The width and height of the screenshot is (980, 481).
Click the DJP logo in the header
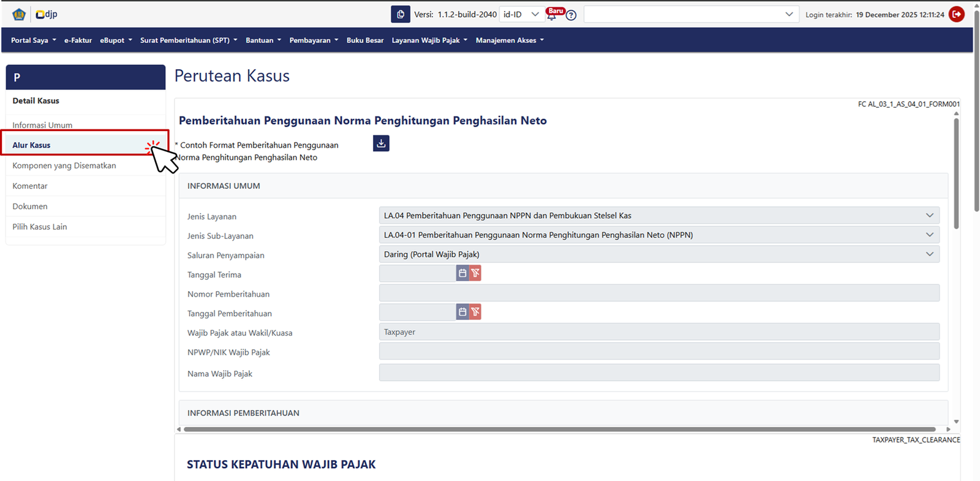47,14
